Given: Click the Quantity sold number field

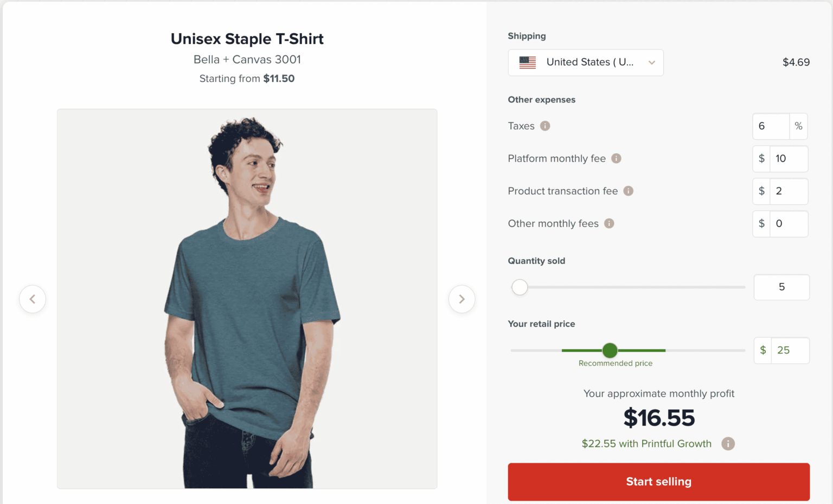Looking at the screenshot, I should click(781, 287).
